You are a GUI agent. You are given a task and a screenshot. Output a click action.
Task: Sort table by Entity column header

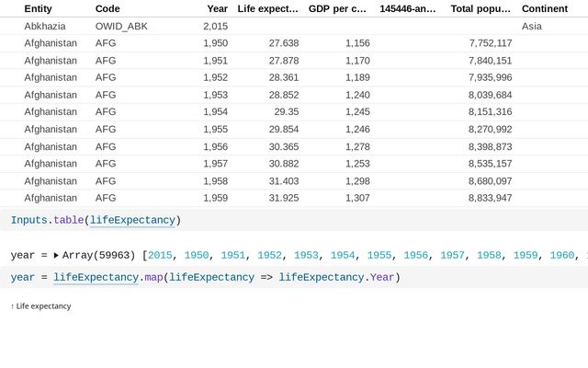38,8
